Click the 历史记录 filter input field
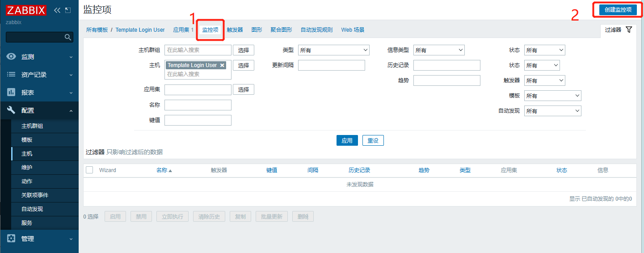Viewport: 644px width, 253px height. pyautogui.click(x=447, y=65)
